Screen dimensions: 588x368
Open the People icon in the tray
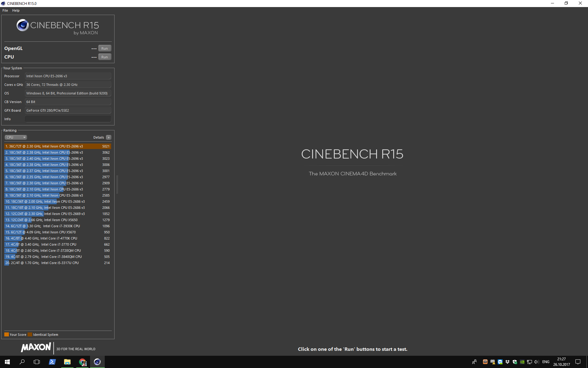tap(474, 362)
